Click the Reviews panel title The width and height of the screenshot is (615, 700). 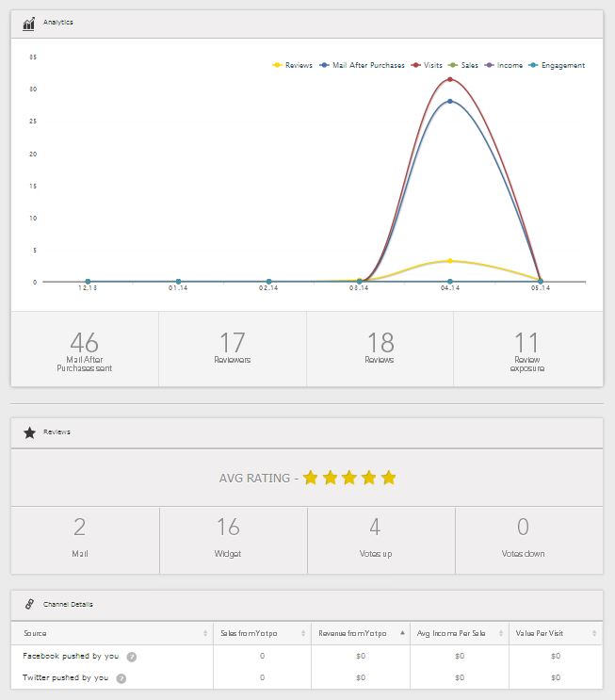[57, 431]
